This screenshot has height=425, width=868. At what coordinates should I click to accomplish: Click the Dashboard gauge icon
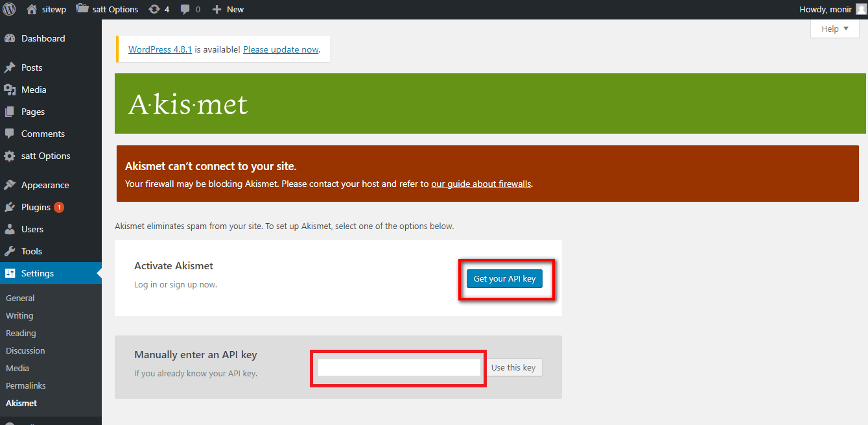point(10,38)
